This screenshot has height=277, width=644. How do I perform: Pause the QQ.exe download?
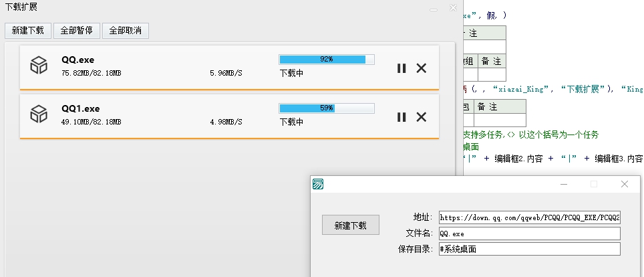pyautogui.click(x=401, y=68)
